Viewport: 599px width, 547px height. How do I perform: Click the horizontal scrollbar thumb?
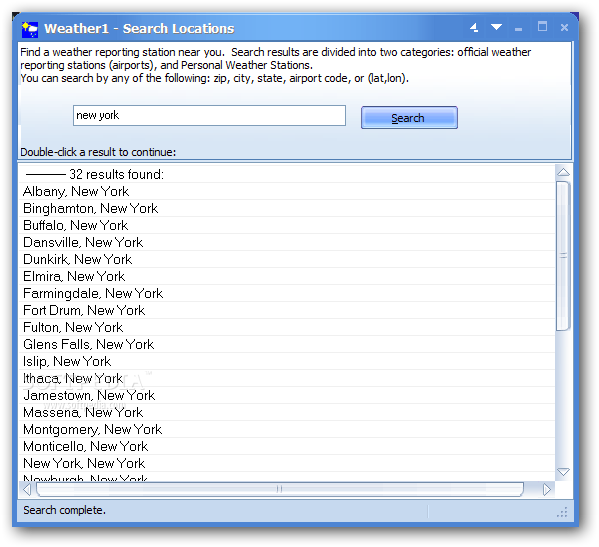(280, 489)
